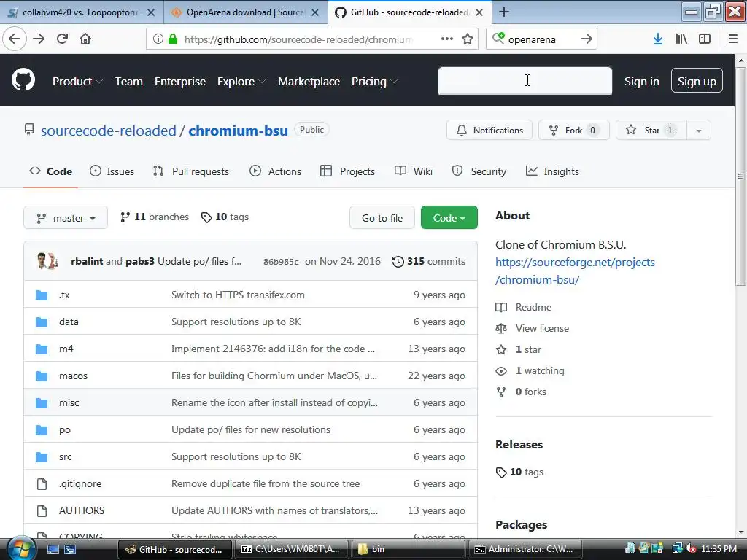
Task: Close the collabvm420 vs. Toopoopforu tab
Action: pos(150,12)
